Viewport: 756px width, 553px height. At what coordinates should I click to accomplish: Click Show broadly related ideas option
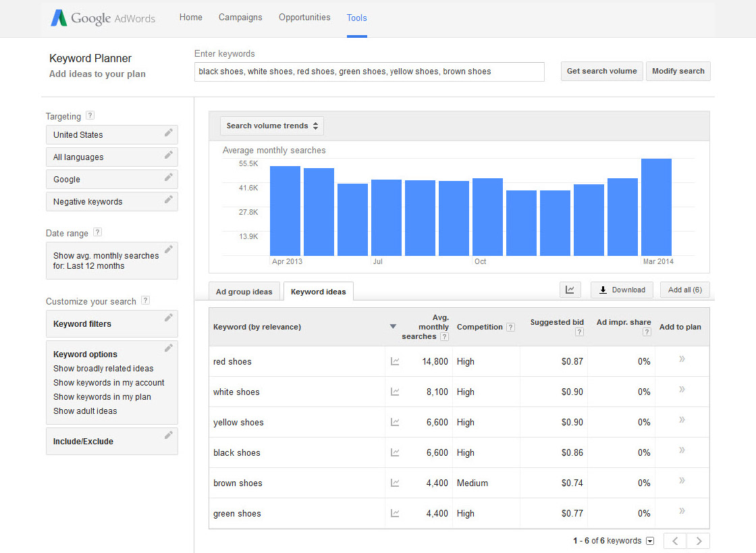click(x=103, y=369)
